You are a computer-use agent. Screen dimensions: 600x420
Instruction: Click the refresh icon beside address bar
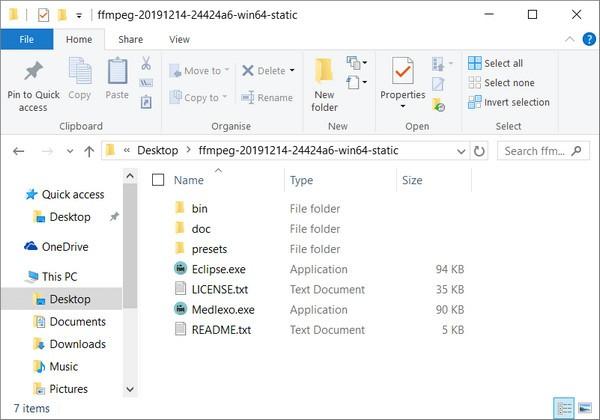479,151
